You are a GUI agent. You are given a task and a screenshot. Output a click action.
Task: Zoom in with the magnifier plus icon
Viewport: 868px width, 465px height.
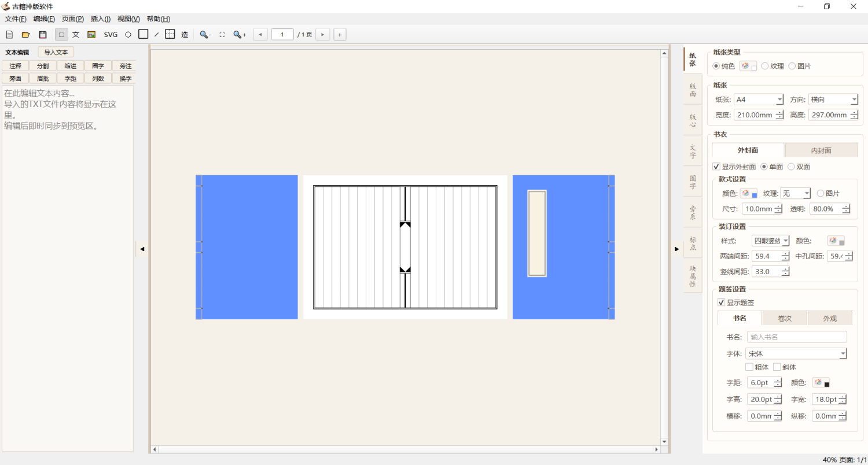[x=240, y=35]
